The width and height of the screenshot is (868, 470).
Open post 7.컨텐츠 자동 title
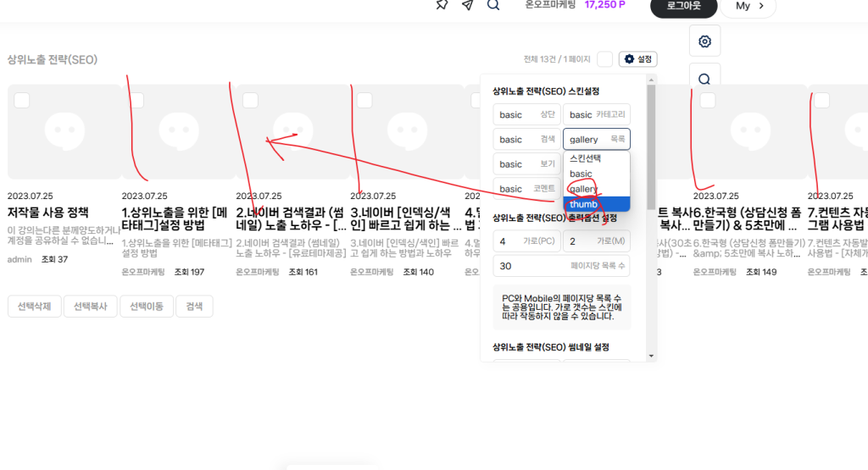pyautogui.click(x=837, y=218)
